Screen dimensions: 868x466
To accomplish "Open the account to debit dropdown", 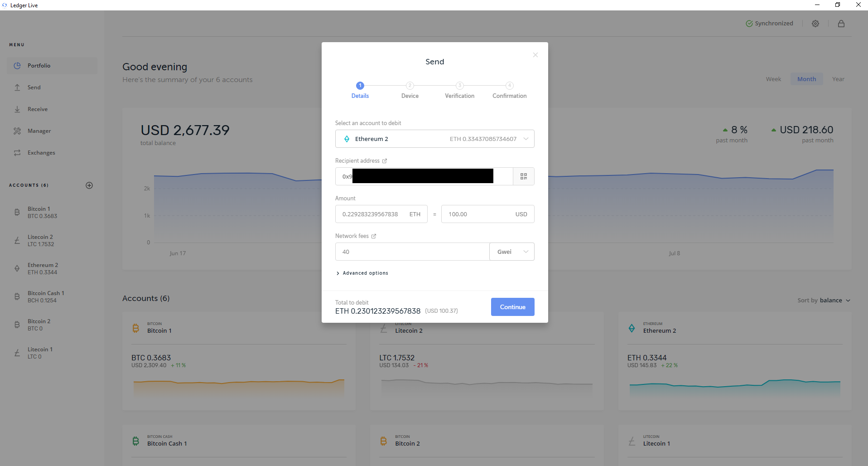I will point(435,139).
